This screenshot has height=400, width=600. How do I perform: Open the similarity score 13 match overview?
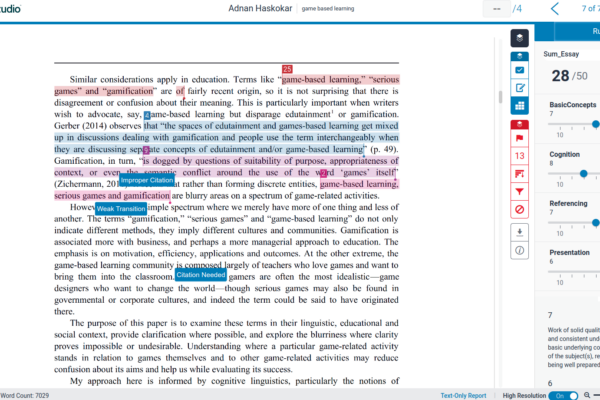(519, 156)
